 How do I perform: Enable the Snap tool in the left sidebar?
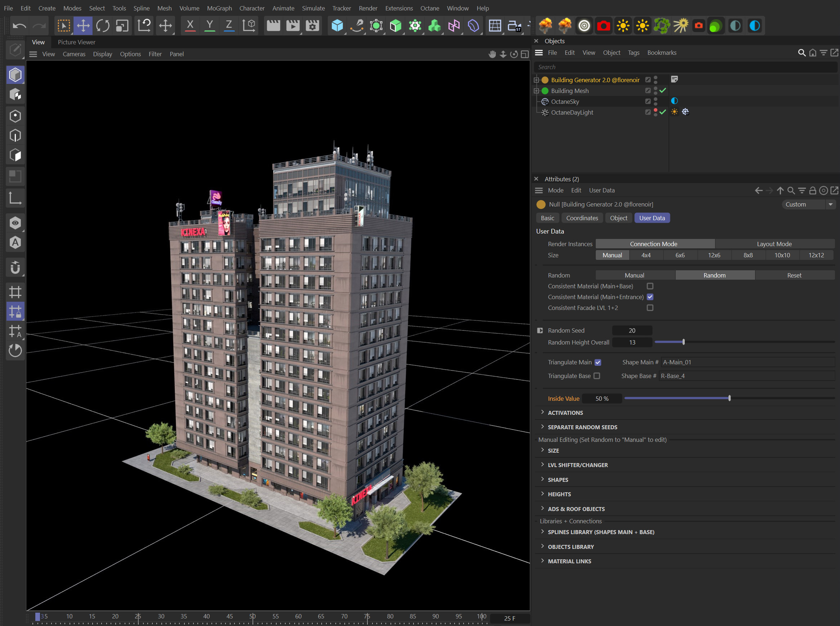click(x=15, y=268)
